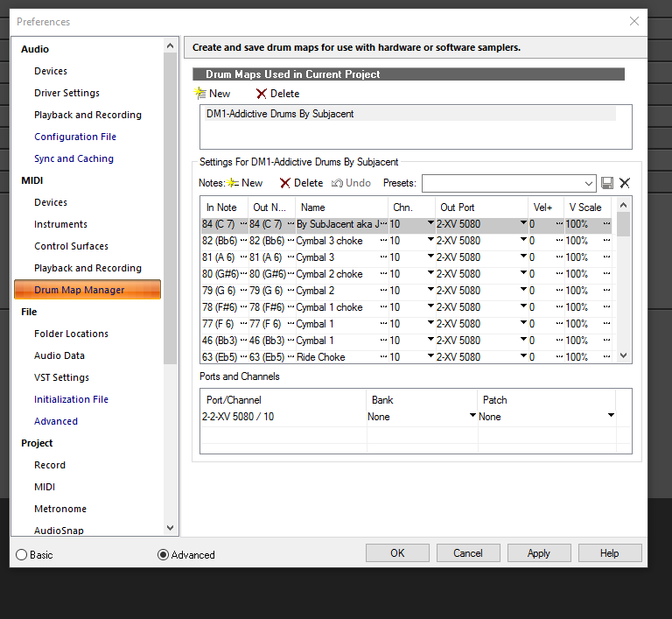Delete selected note from Notes toolbar
Screen dimensions: 672x619
point(301,183)
